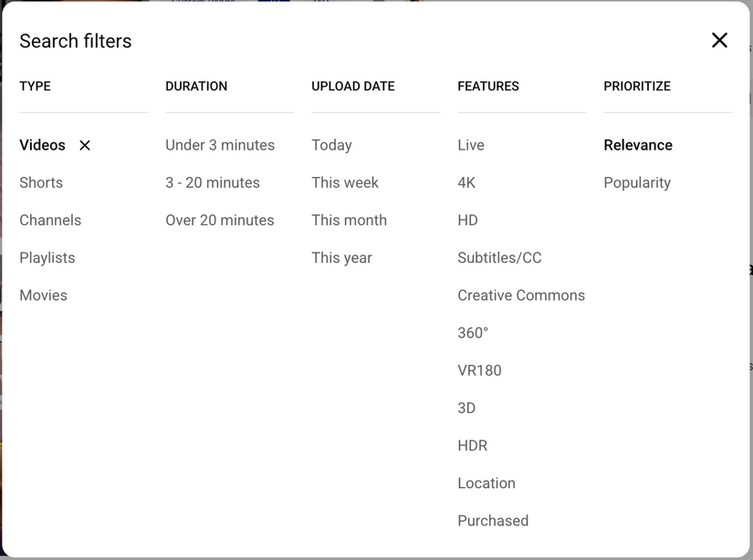The width and height of the screenshot is (753, 560).
Task: Filter videos Over 20 minutes
Action: 220,220
